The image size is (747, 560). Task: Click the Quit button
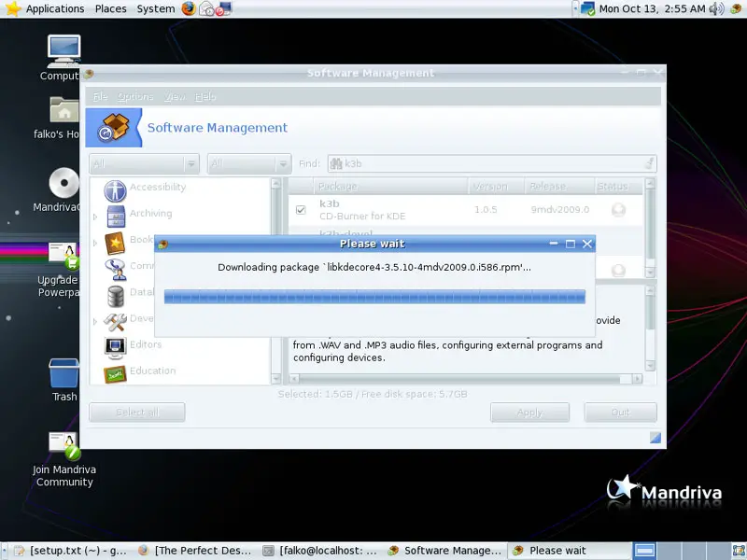point(620,413)
